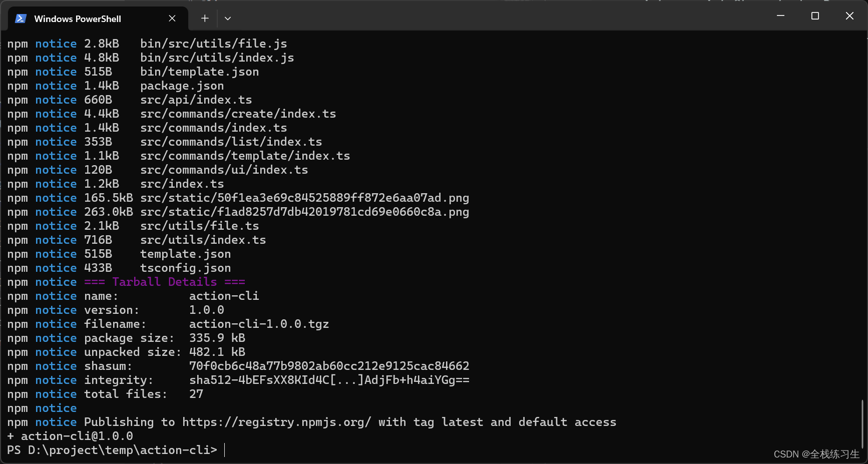This screenshot has width=868, height=464.
Task: Click the bin/template.json path
Action: click(199, 72)
